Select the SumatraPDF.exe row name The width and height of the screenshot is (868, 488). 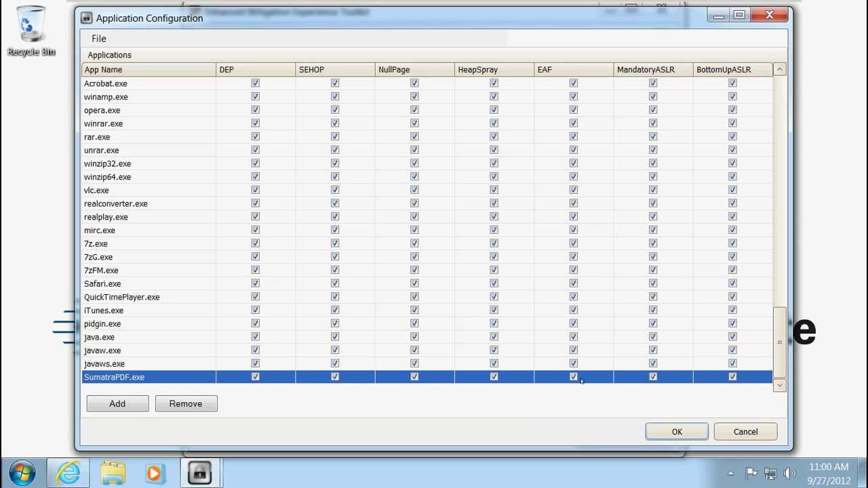(114, 378)
